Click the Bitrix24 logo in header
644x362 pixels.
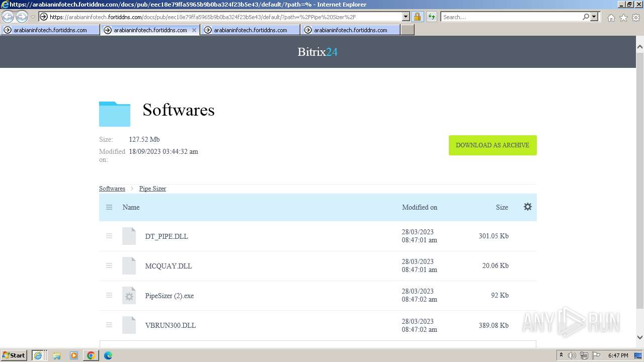[x=317, y=52]
